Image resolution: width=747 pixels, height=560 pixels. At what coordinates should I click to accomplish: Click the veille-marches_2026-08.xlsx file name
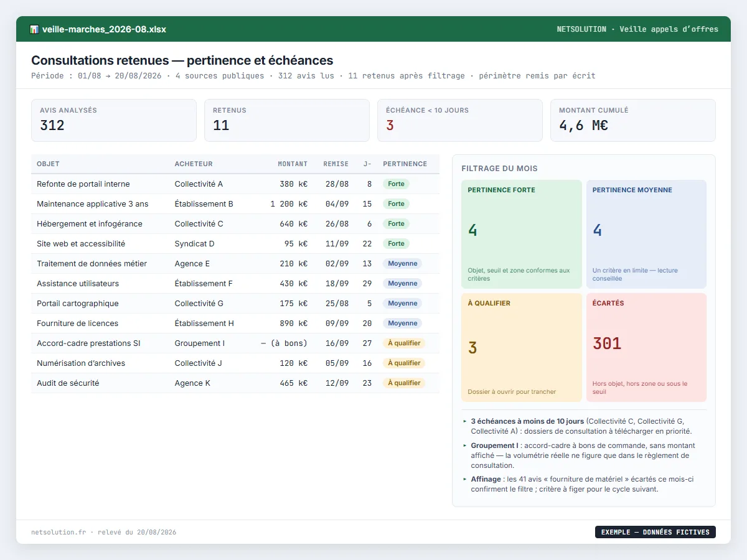click(104, 29)
